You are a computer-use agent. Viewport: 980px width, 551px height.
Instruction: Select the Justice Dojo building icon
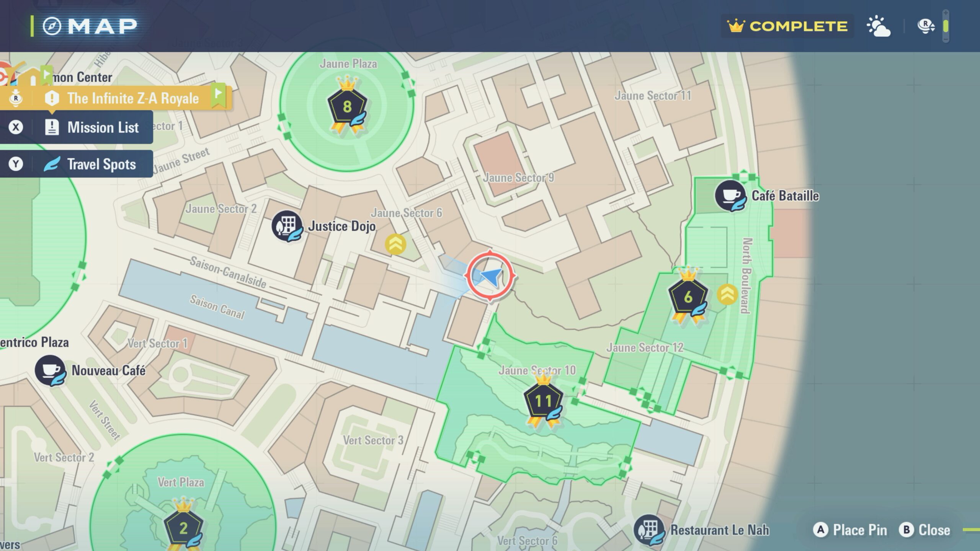click(x=287, y=226)
